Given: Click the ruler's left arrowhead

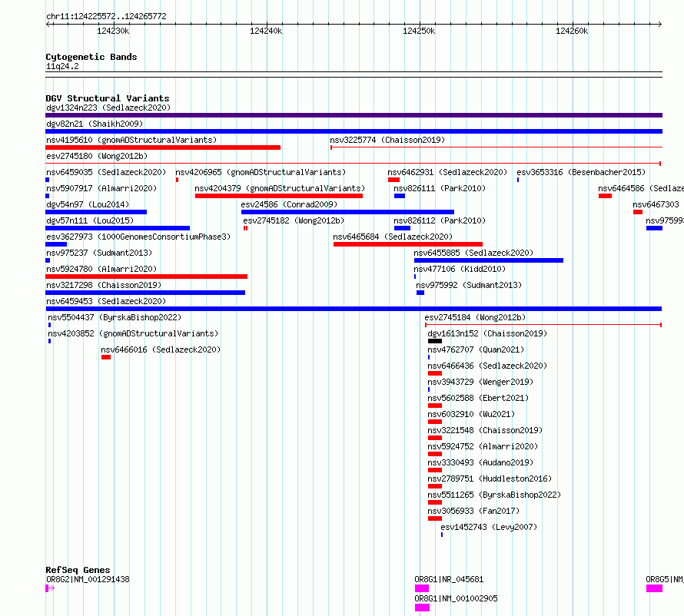Looking at the screenshot, I should [x=48, y=25].
